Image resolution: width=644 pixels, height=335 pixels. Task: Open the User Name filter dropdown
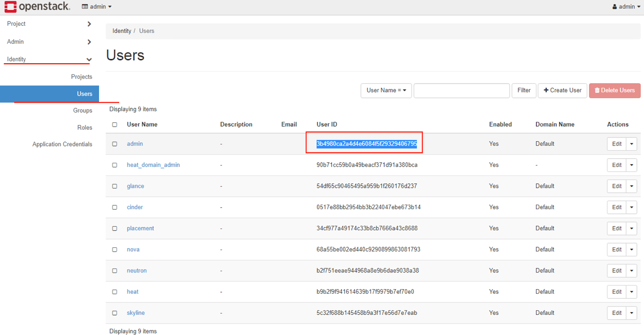386,91
